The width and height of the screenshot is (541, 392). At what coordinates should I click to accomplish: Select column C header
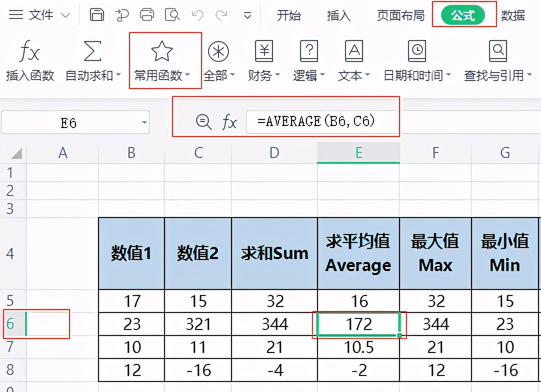(198, 153)
